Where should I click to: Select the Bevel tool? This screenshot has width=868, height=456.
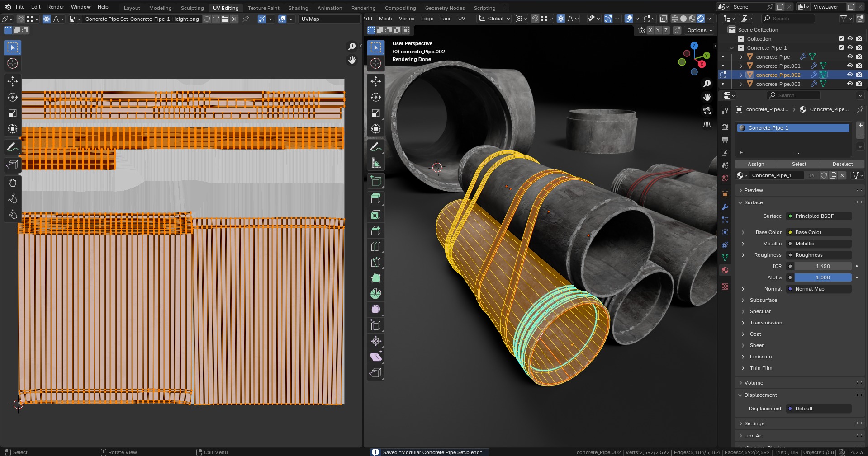click(x=376, y=230)
